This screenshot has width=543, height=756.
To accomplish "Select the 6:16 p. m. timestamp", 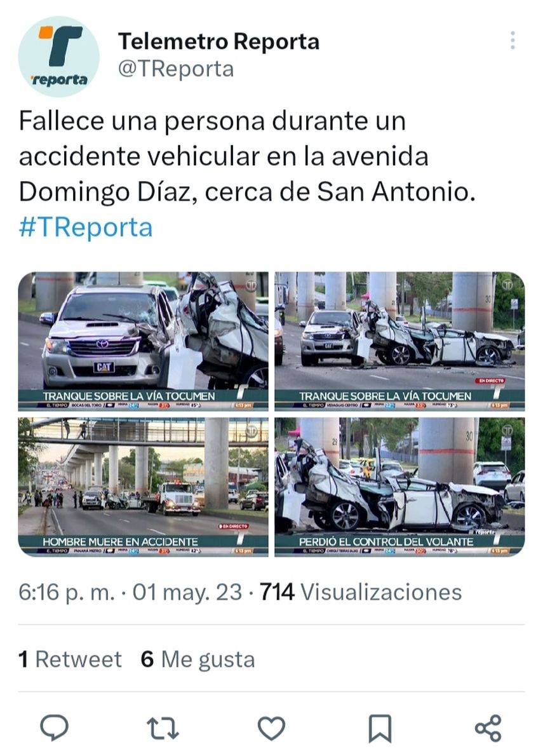I will (67, 592).
